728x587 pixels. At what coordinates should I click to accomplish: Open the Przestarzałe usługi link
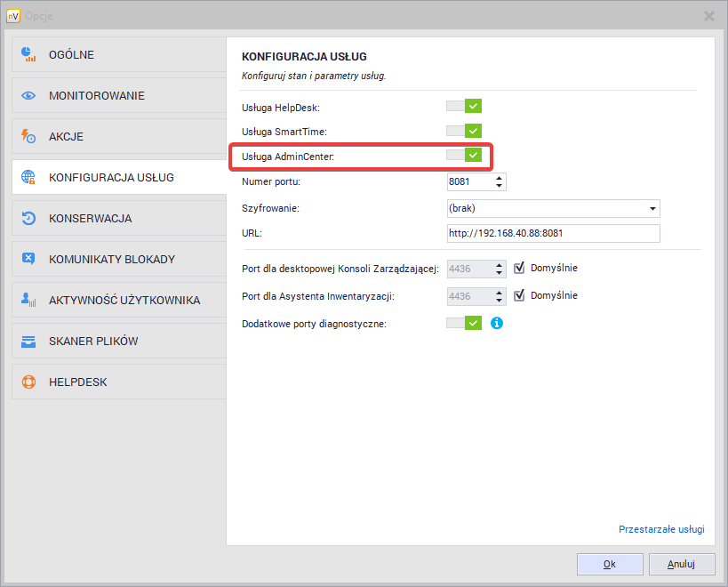660,529
